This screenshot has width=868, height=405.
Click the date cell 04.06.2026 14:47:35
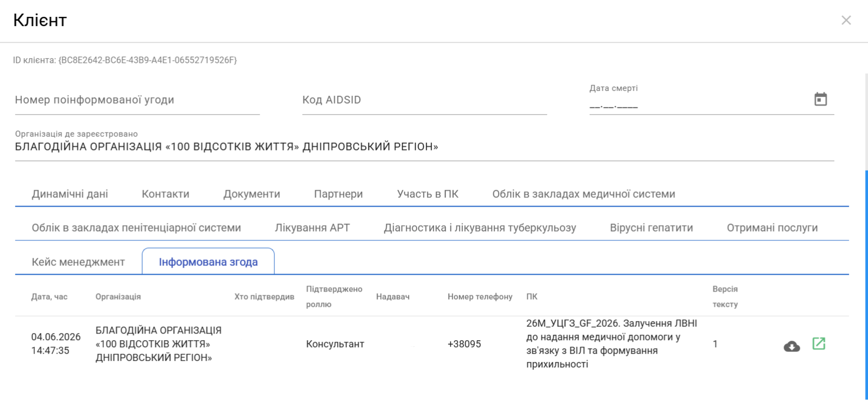click(56, 343)
